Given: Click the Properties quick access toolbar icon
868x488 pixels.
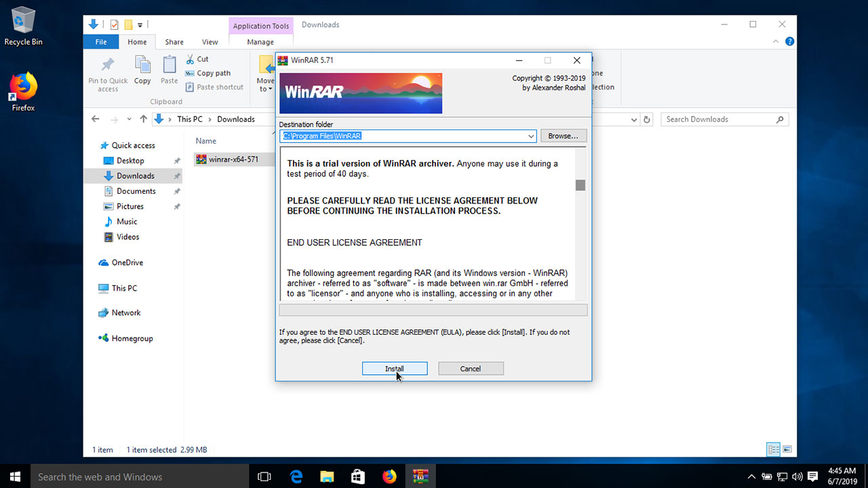Looking at the screenshot, I should pos(113,25).
